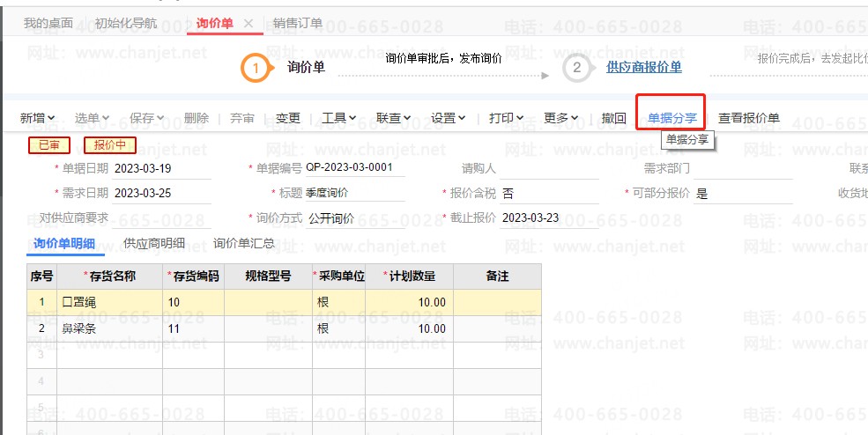This screenshot has height=435, width=868.
Task: Open the 更多 dropdown menu
Action: coord(560,118)
